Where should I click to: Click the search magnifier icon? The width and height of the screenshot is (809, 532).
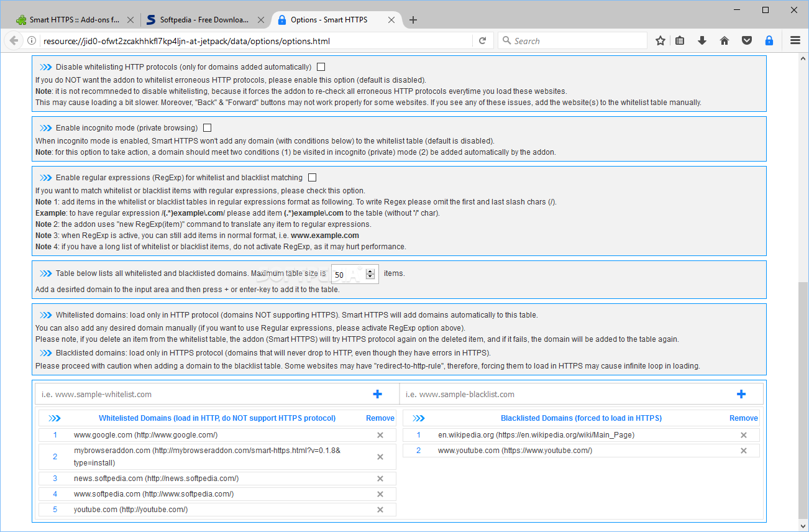coord(506,41)
